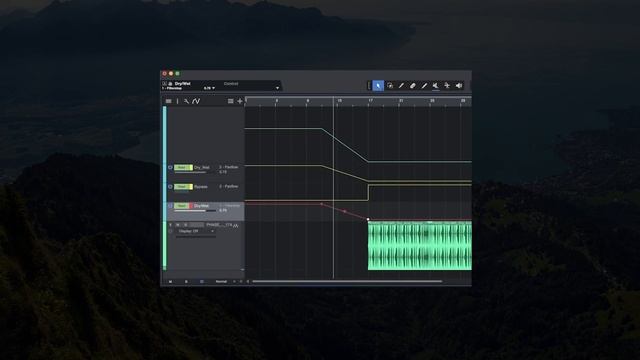Toggle the monitor circle on audio track
The height and width of the screenshot is (360, 640).
(x=170, y=231)
